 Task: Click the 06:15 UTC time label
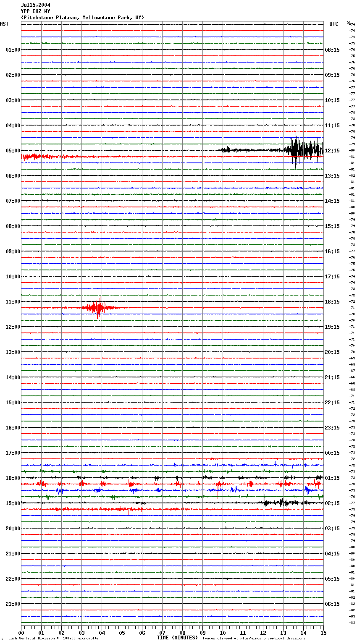pyautogui.click(x=332, y=604)
